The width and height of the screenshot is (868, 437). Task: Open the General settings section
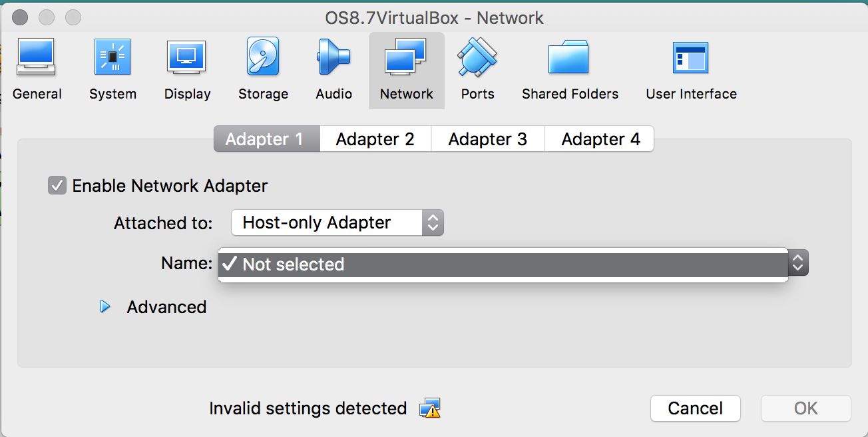tap(37, 70)
